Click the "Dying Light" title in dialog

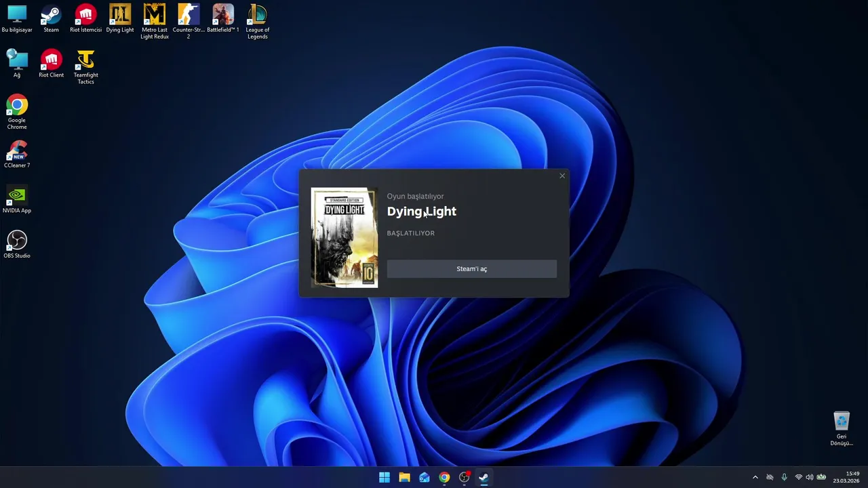pos(422,211)
